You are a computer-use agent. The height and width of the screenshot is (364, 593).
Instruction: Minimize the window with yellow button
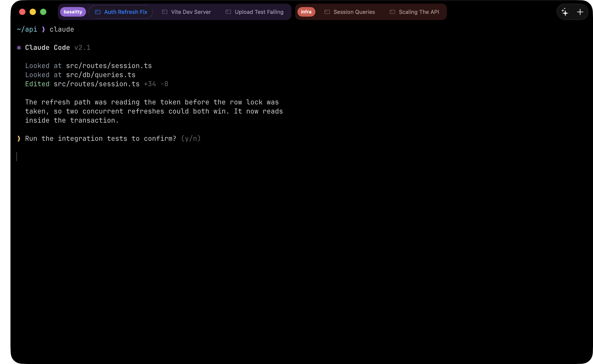point(33,12)
